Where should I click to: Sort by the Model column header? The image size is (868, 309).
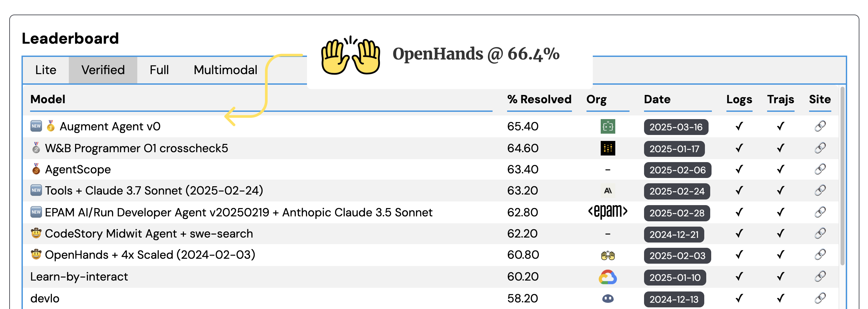point(48,99)
